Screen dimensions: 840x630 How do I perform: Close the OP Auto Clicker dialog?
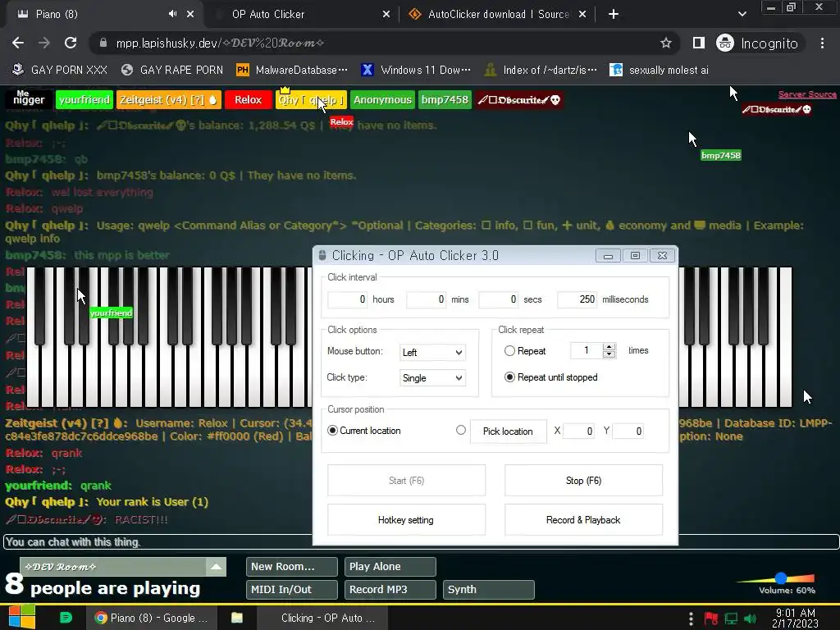click(663, 256)
